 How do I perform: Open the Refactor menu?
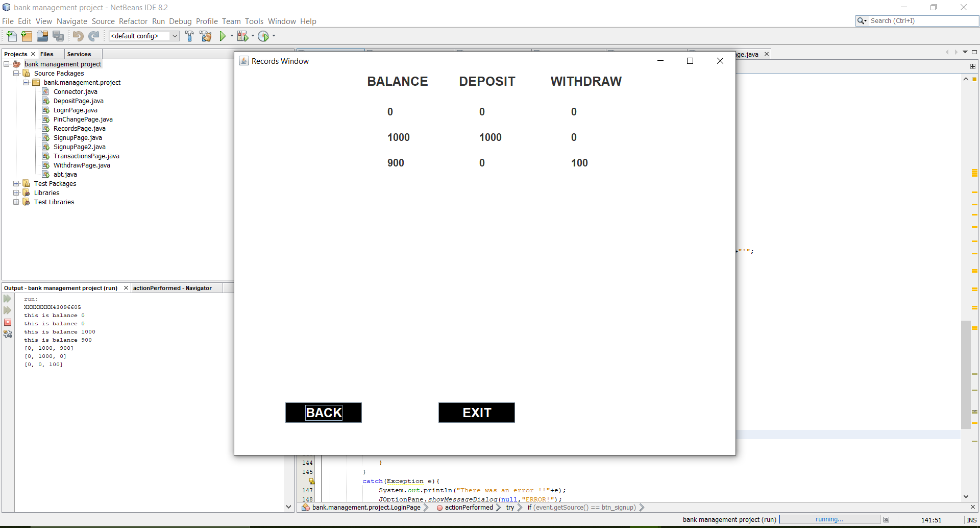pyautogui.click(x=133, y=21)
